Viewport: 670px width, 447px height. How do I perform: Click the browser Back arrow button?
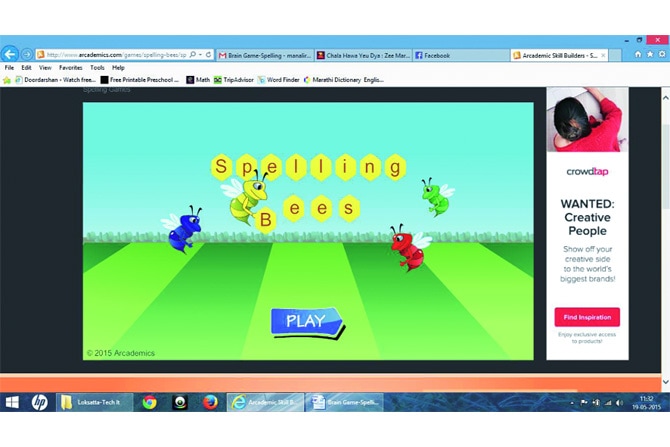pos(10,54)
